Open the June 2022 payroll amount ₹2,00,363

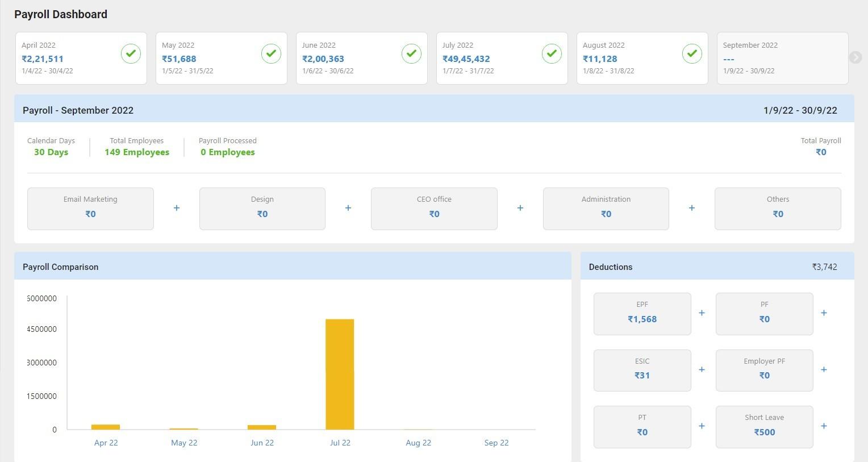pos(323,59)
